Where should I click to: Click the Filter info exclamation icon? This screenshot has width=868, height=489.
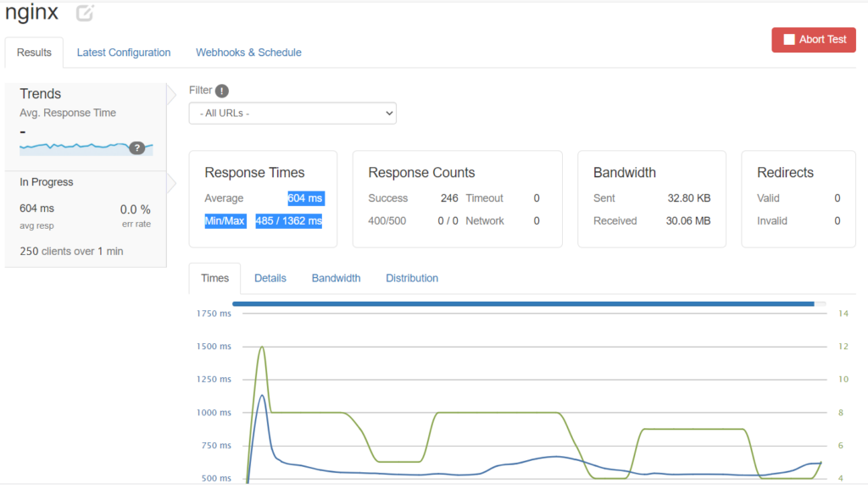tap(222, 91)
